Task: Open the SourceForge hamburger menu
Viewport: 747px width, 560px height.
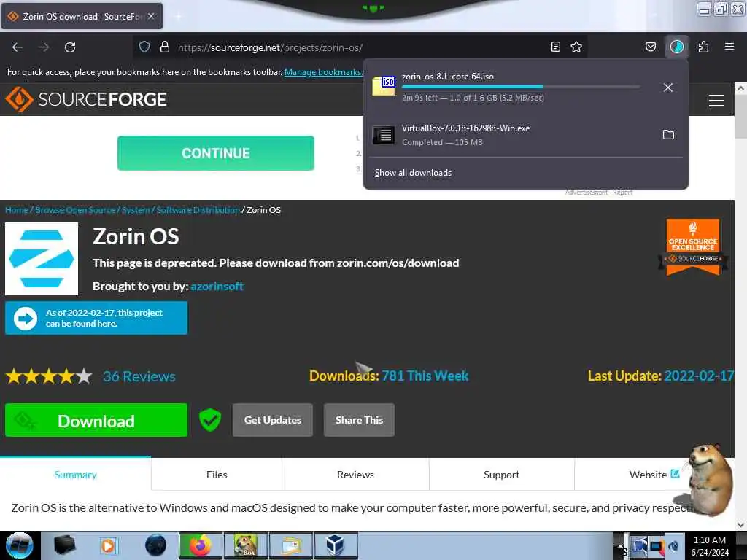Action: [x=716, y=101]
